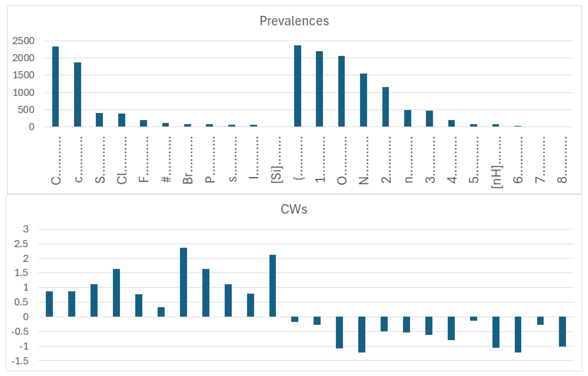Click the 3 label on CWs vertical axis
Image resolution: width=588 pixels, height=376 pixels.
(x=26, y=229)
